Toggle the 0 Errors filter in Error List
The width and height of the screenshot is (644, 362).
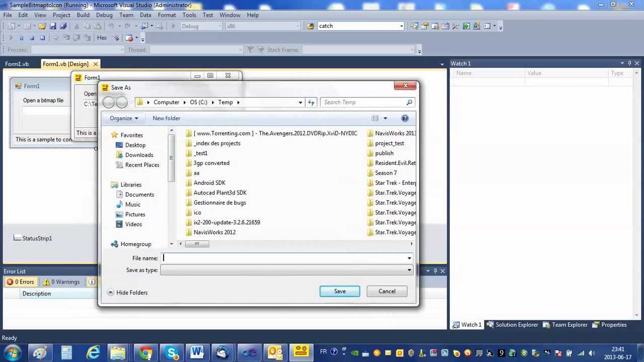(22, 282)
